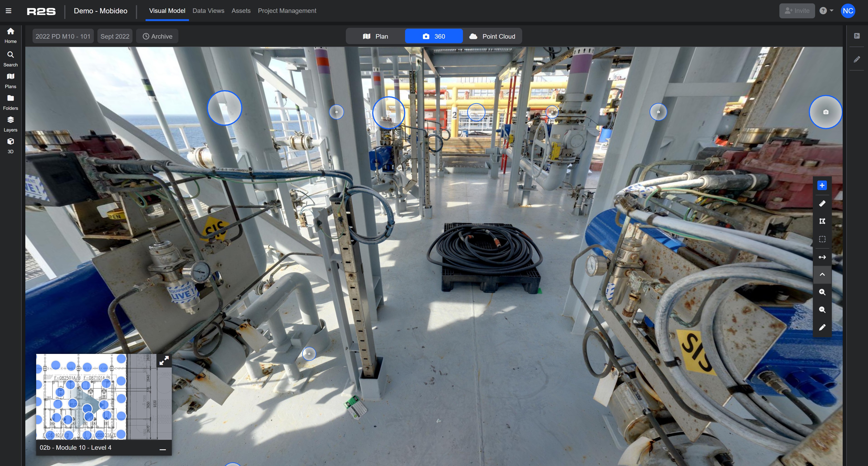Switch to Plan view mode
The image size is (868, 466).
click(x=376, y=36)
